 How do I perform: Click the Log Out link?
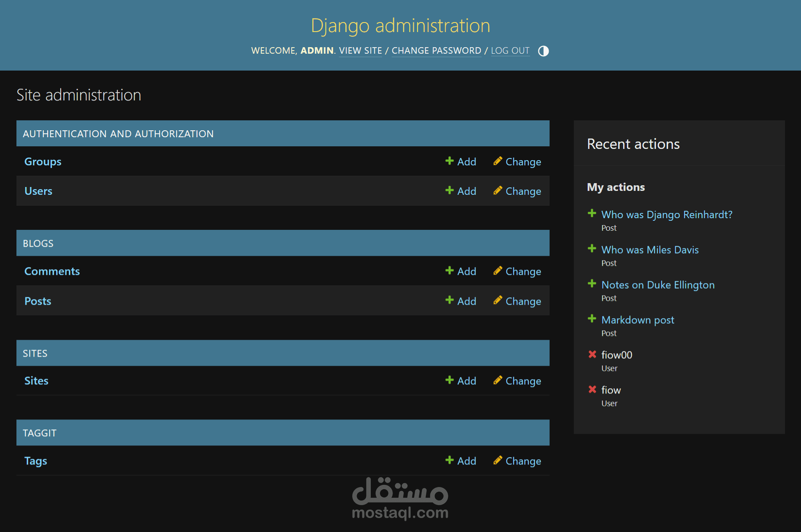coord(510,51)
